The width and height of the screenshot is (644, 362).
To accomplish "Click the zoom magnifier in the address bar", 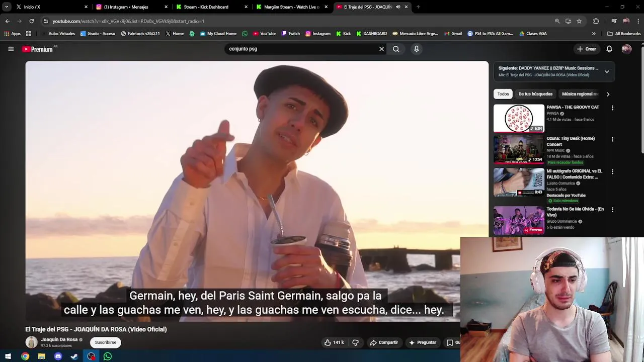I will [x=557, y=21].
